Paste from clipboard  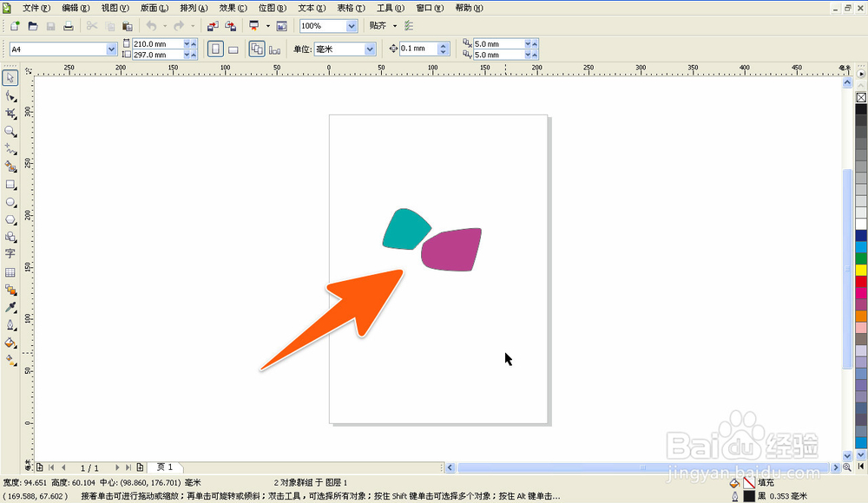click(x=128, y=26)
